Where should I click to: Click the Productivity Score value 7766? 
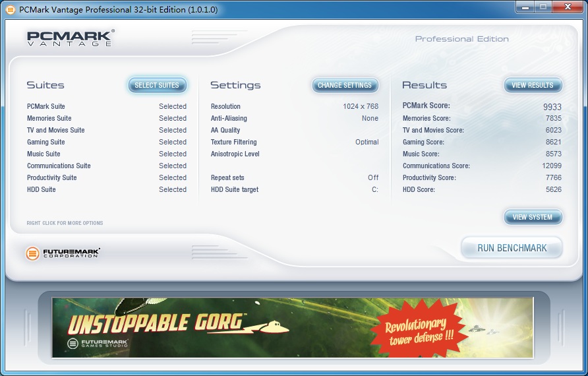tap(554, 177)
